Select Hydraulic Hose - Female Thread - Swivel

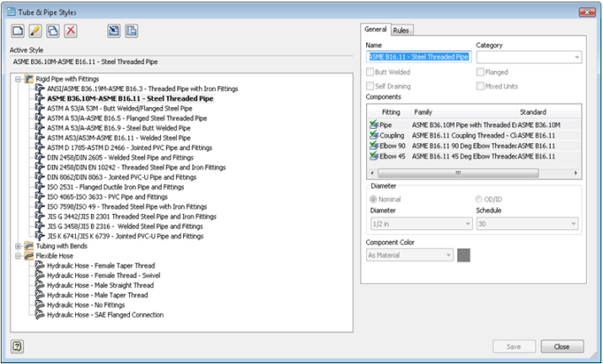pos(104,276)
